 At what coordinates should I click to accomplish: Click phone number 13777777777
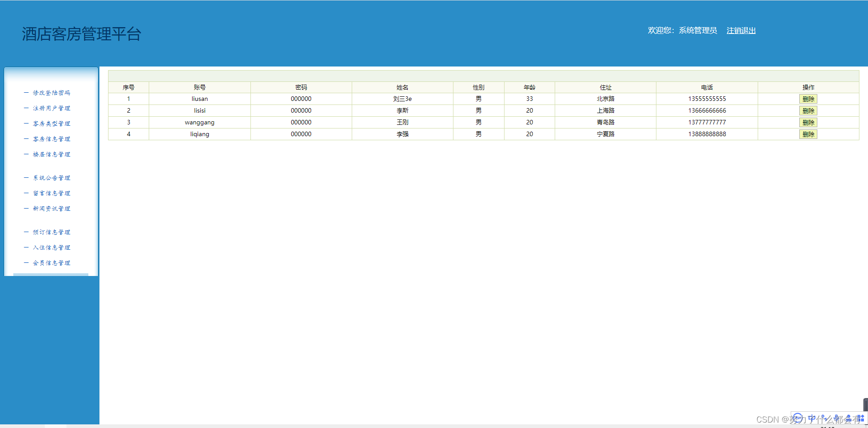[707, 122]
